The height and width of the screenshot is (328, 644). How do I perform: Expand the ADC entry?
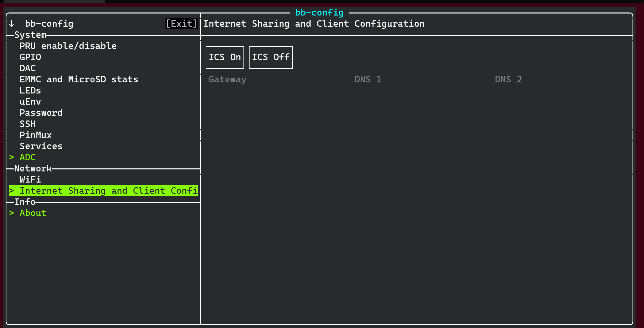pyautogui.click(x=28, y=157)
